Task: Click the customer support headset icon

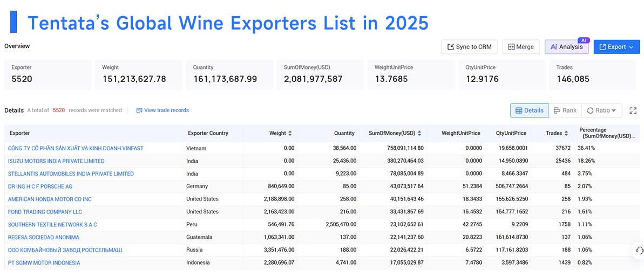Action: point(639,251)
